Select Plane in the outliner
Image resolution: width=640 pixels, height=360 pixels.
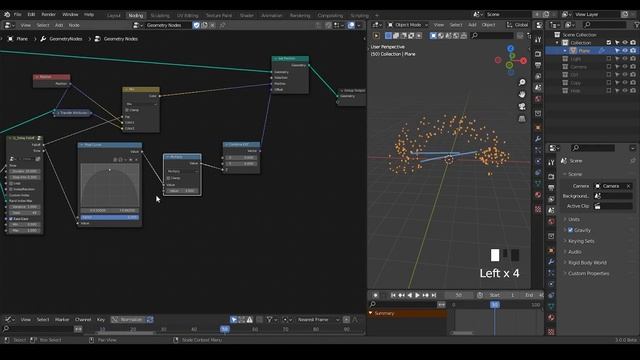click(584, 51)
